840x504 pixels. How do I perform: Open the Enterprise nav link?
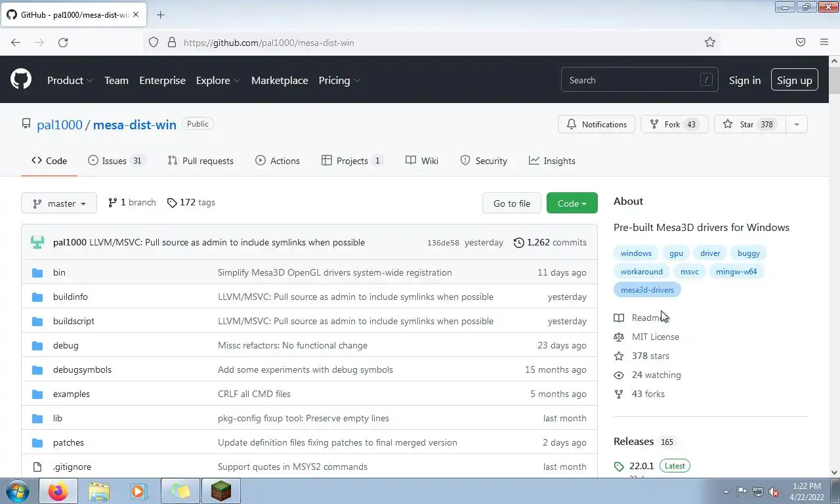pos(162,80)
